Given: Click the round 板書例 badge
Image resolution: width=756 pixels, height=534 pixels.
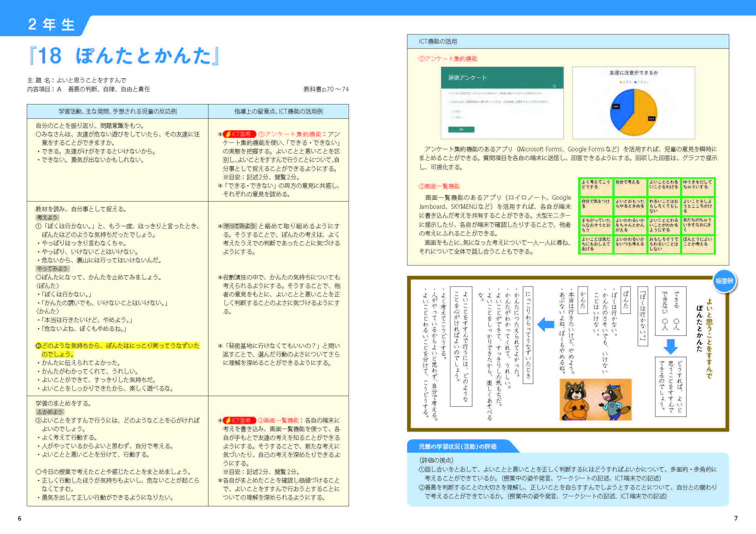Looking at the screenshot, I should [x=724, y=281].
